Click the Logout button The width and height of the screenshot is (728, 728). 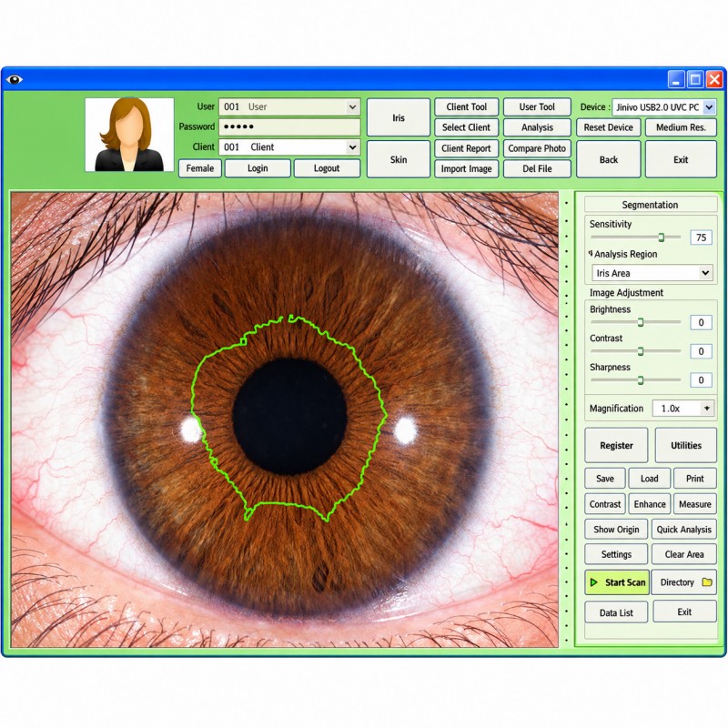coord(327,168)
